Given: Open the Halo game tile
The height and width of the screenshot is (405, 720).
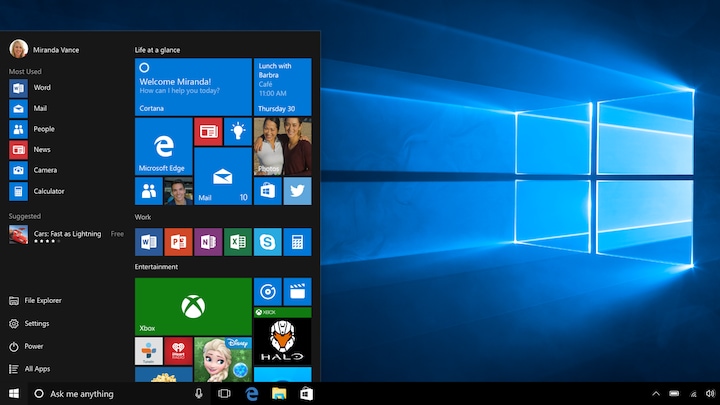Looking at the screenshot, I should point(282,336).
